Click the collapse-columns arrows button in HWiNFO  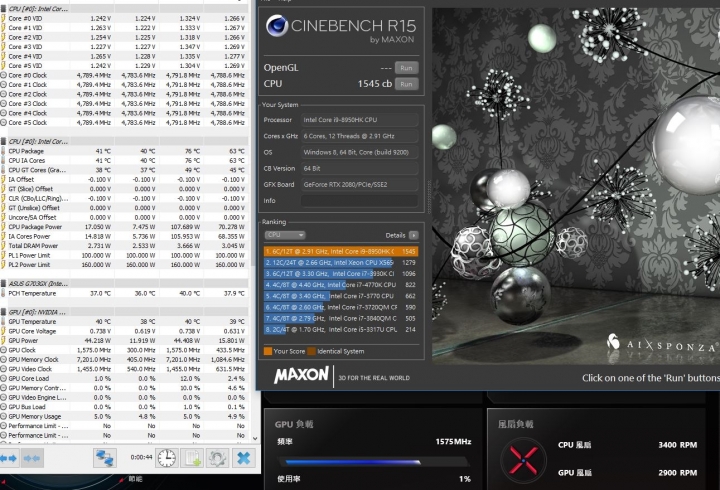pyautogui.click(x=32, y=458)
